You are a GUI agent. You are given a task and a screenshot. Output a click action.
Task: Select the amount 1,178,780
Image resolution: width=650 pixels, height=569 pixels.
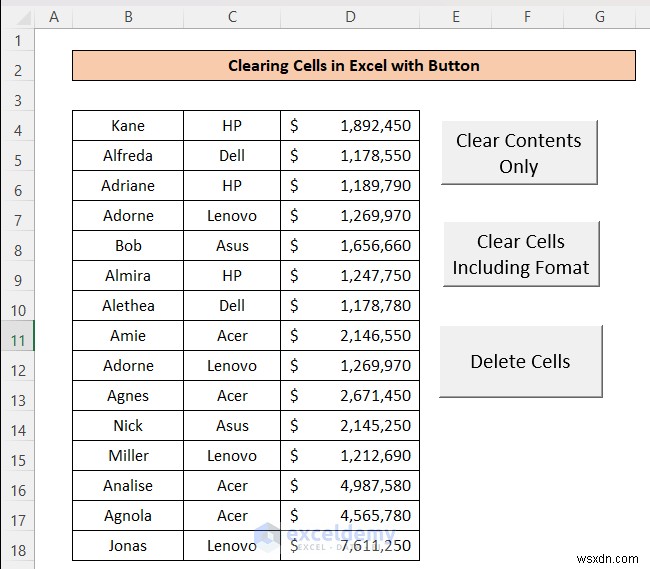pos(350,305)
